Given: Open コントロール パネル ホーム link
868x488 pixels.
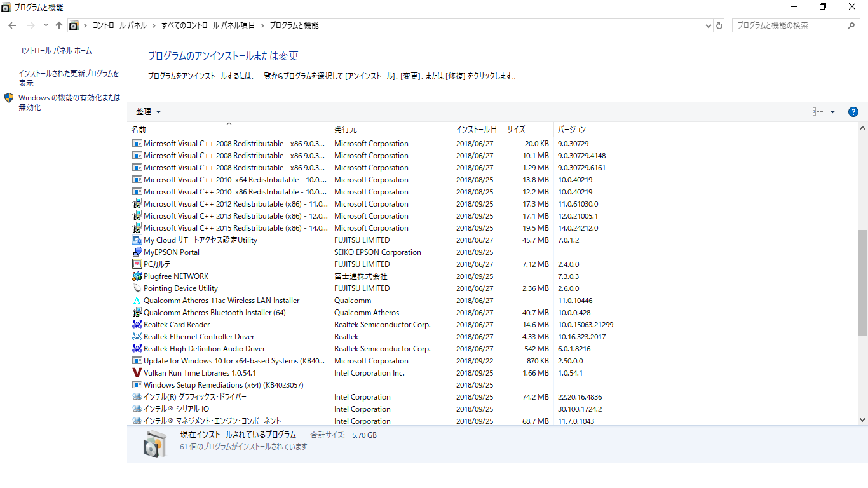Looking at the screenshot, I should click(55, 51).
